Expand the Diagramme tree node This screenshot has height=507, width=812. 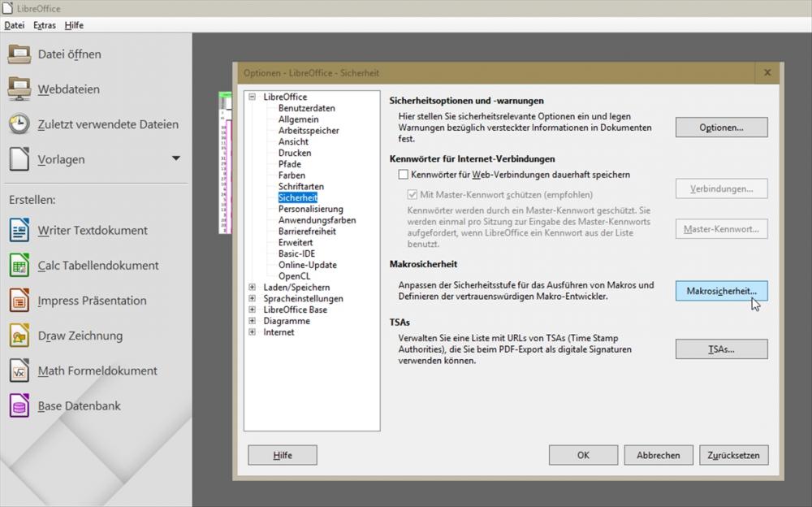pos(253,321)
